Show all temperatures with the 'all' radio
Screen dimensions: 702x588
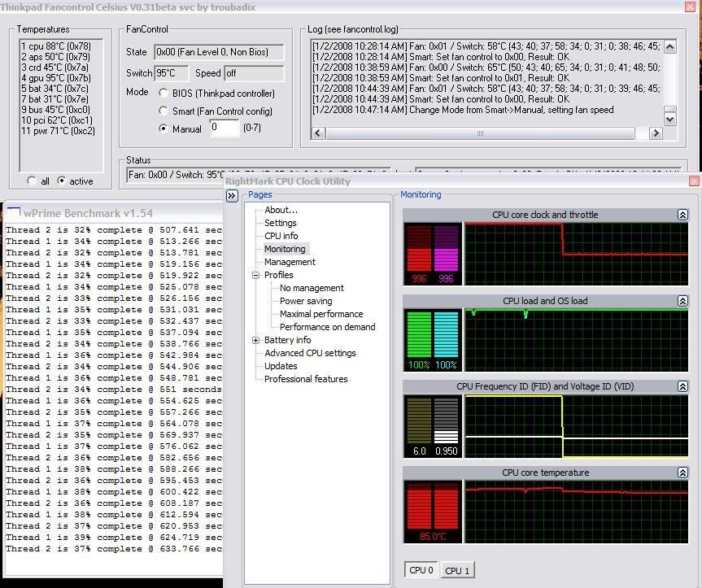coord(32,181)
